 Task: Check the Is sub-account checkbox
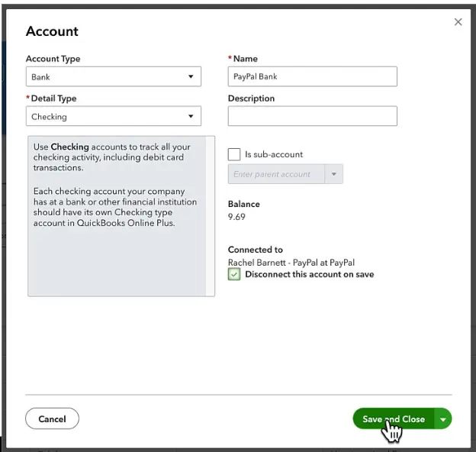click(x=234, y=154)
